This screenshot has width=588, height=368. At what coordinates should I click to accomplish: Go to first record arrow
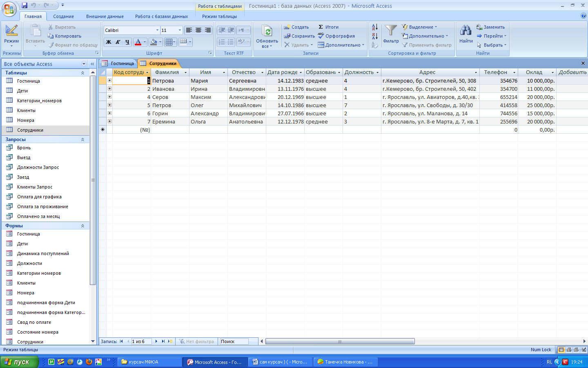point(121,341)
